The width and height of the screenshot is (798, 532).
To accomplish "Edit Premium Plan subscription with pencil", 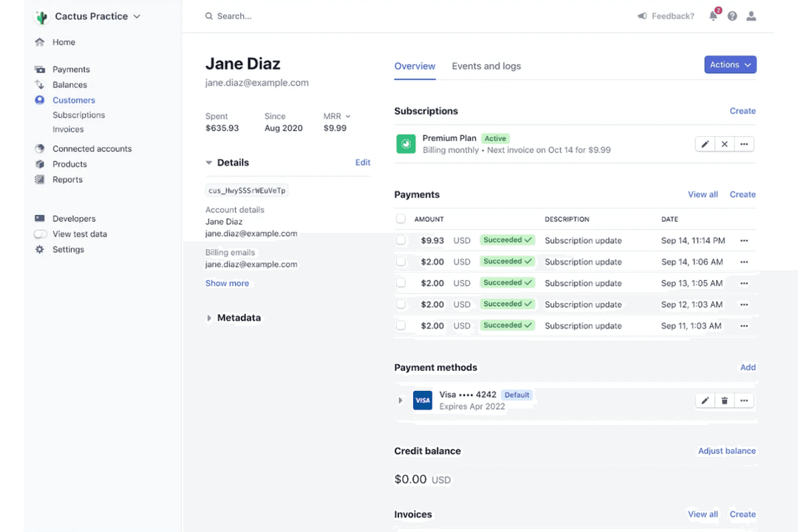I will point(705,144).
